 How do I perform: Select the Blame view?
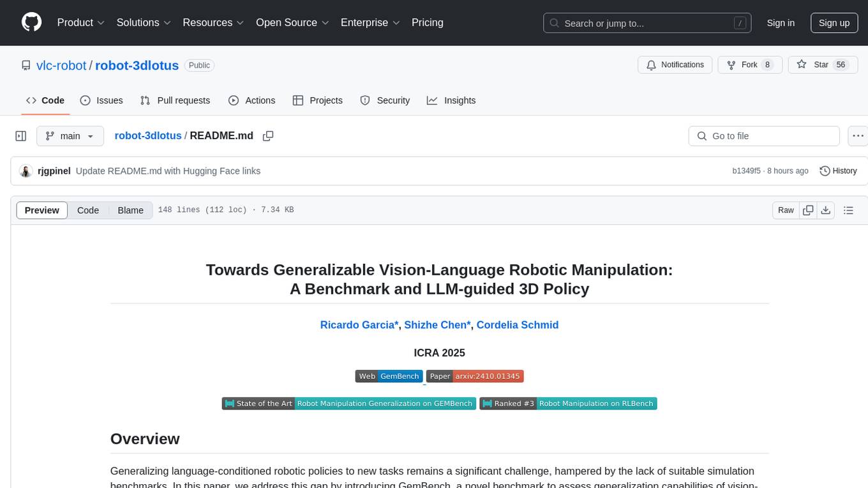pos(130,210)
